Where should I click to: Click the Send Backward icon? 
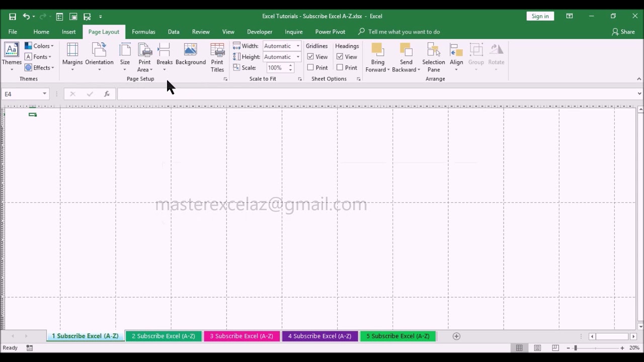[x=406, y=49]
